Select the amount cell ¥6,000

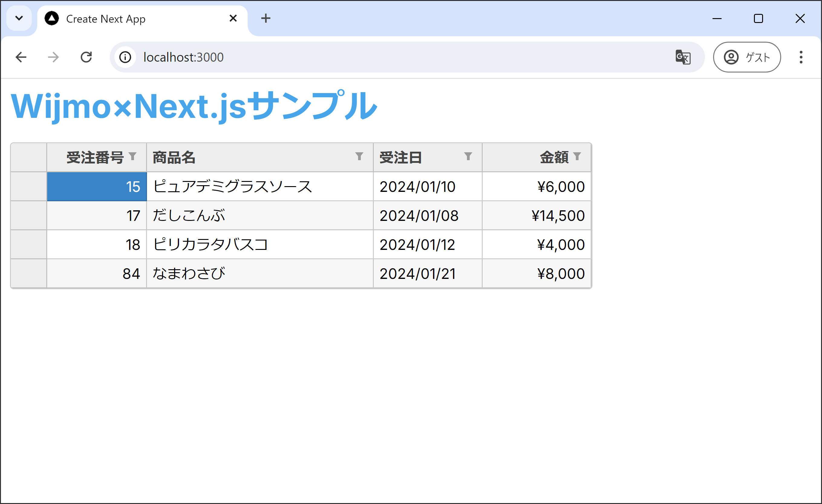pyautogui.click(x=537, y=187)
